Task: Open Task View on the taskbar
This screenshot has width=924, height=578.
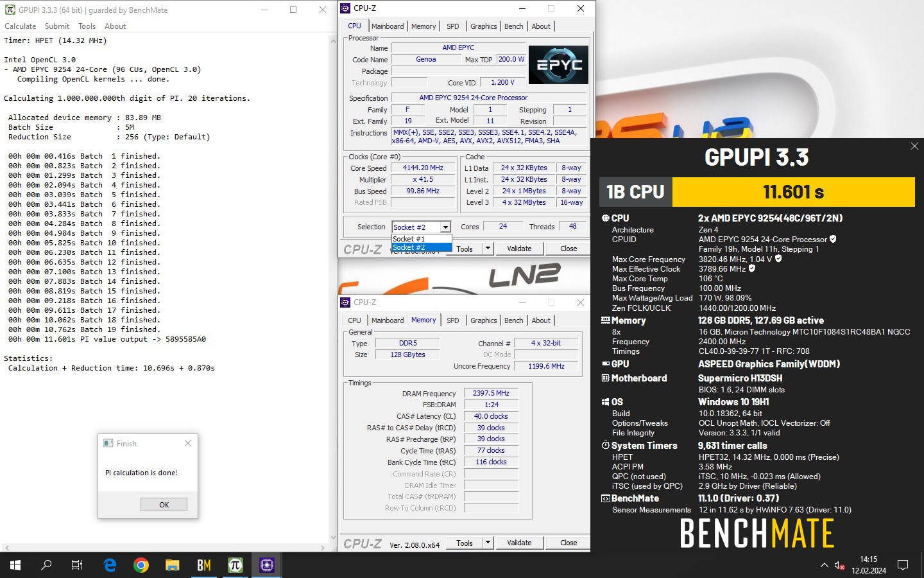Action: [x=77, y=565]
